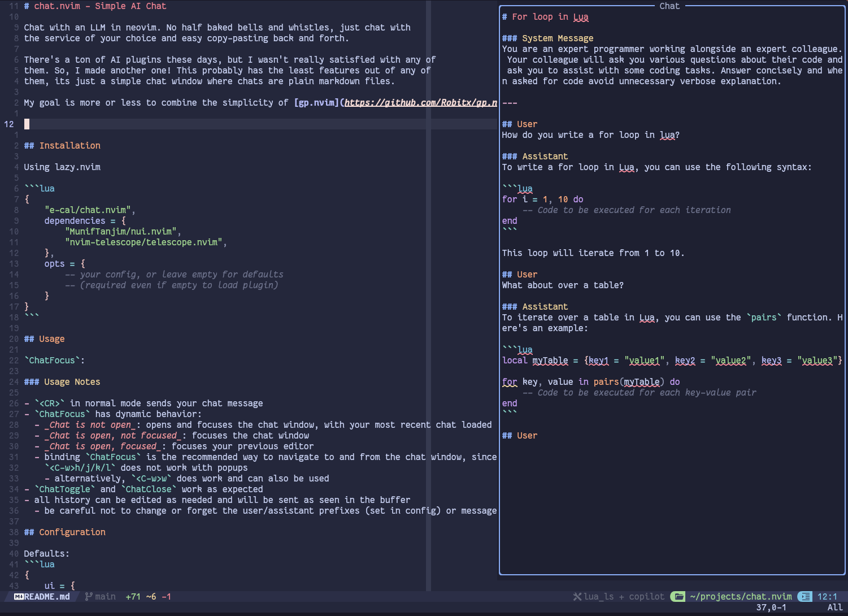Open the gp.nvim GitHub link
848x616 pixels.
(x=421, y=103)
